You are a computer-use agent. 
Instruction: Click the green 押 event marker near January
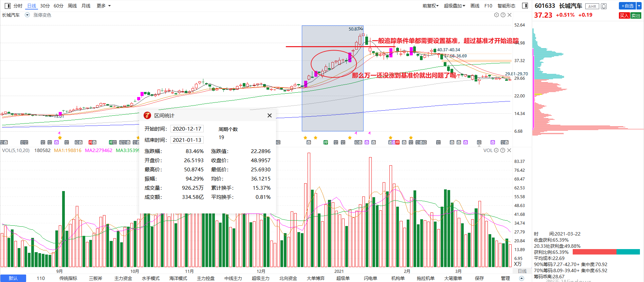click(326, 143)
